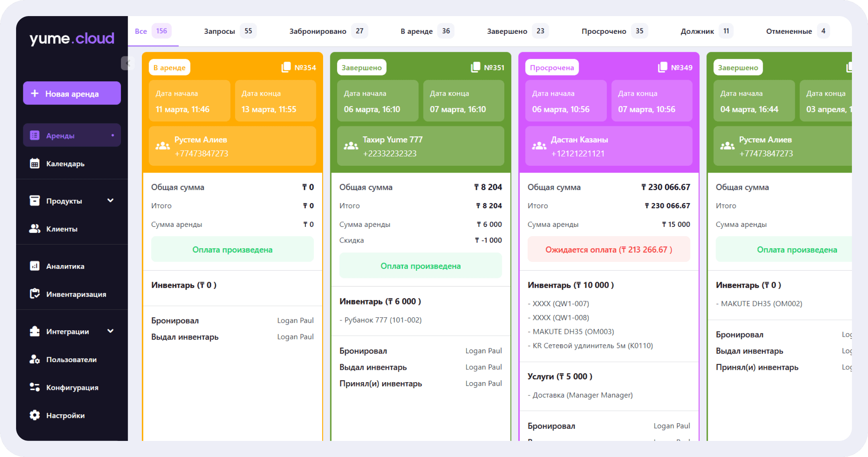The image size is (868, 457).
Task: Click discount value ₸ -1 000
Action: pyautogui.click(x=488, y=240)
